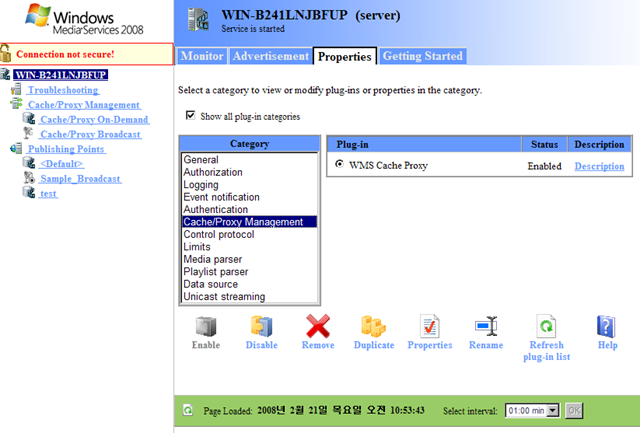The height and width of the screenshot is (433, 640).
Task: Switch to the Advertisement tab
Action: (271, 56)
